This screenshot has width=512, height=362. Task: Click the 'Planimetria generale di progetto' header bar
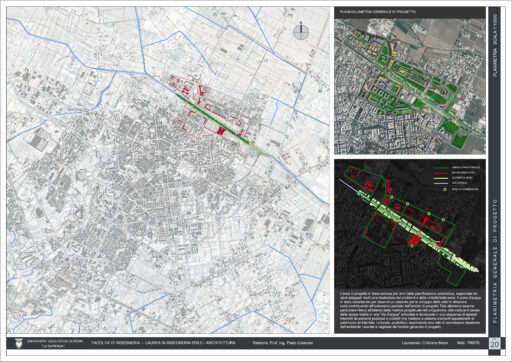click(410, 12)
